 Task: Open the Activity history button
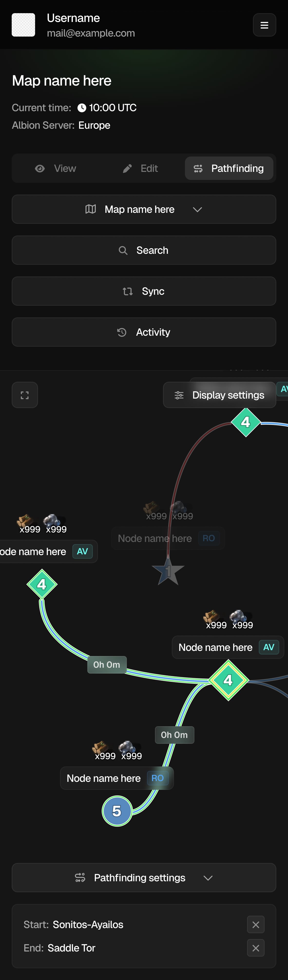click(x=144, y=332)
